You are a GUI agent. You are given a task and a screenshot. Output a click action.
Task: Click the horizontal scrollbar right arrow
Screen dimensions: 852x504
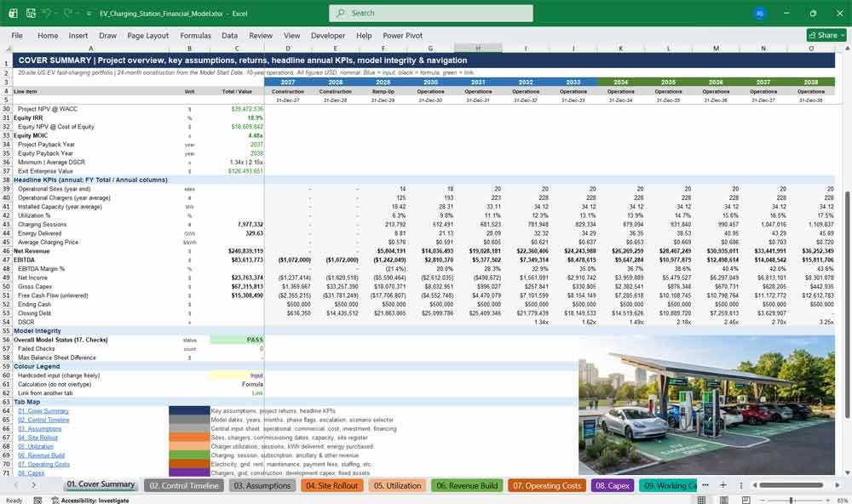coord(838,485)
